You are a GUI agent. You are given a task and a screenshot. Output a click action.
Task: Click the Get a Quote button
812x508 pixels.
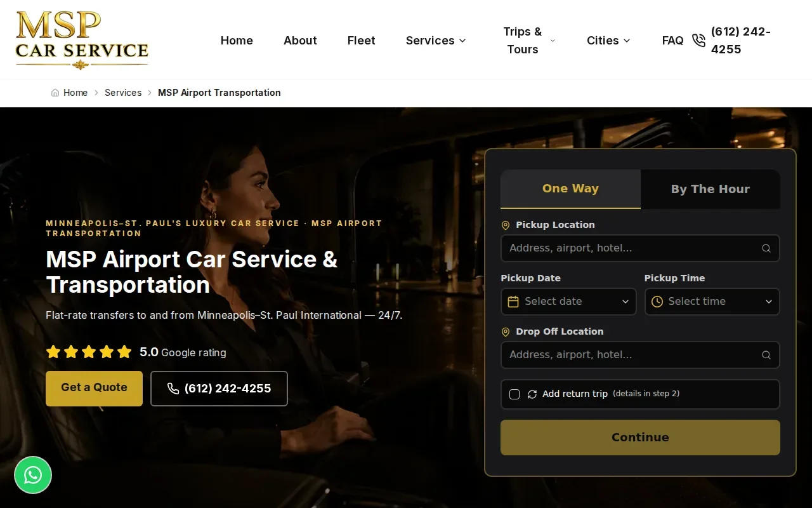click(94, 388)
